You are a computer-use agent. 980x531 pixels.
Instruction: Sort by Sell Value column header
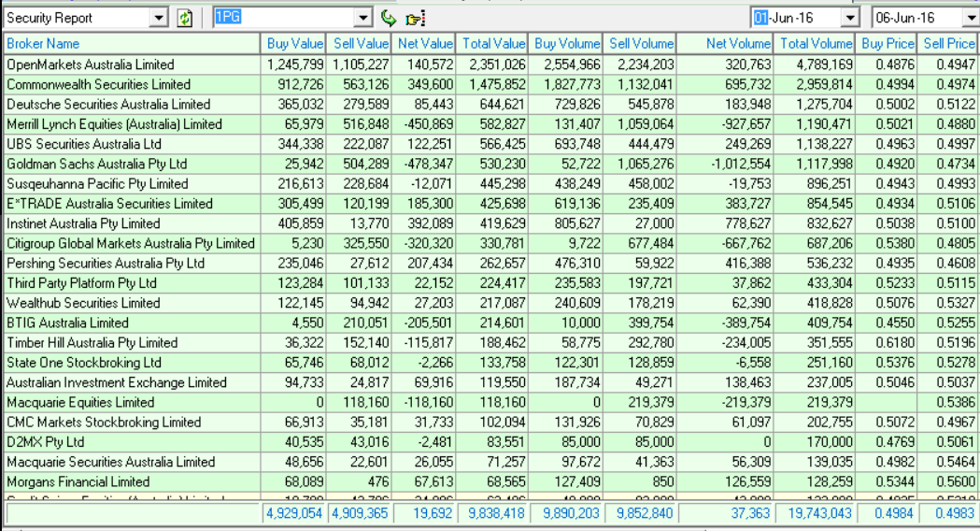(x=359, y=44)
